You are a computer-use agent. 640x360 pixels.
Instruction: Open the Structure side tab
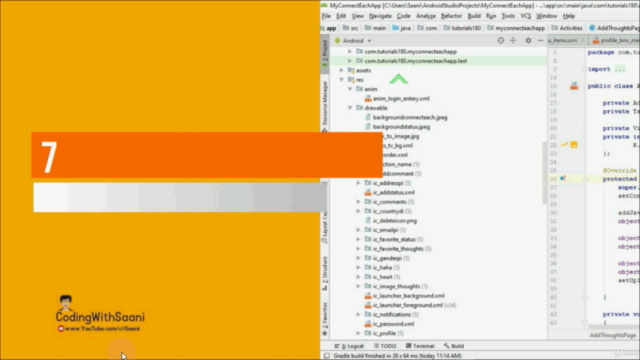tap(325, 272)
